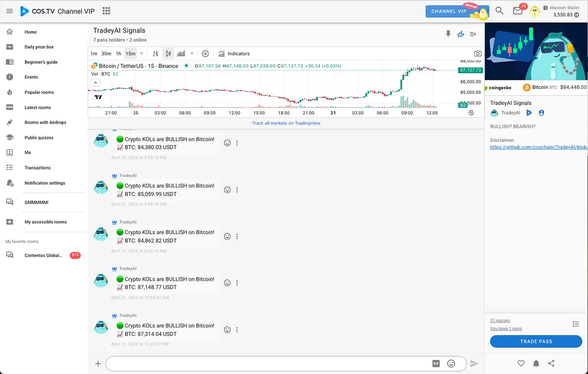588x374 pixels.
Task: Open options for the 85,059.99 USDT message
Action: pos(237,190)
